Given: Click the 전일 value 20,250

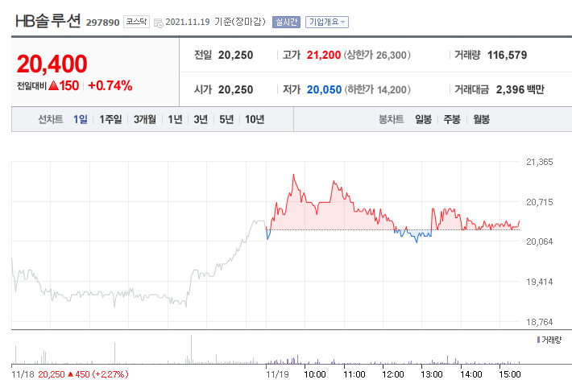Looking at the screenshot, I should [x=236, y=55].
